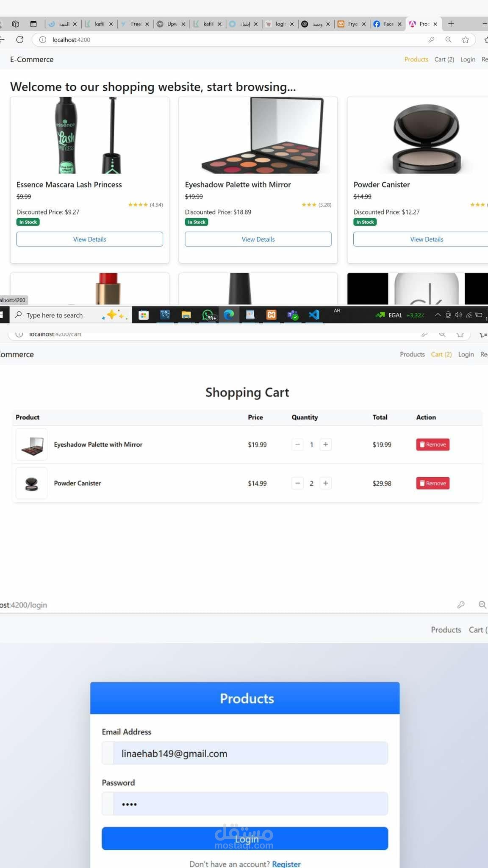Screen dimensions: 488x868
Task: Open Login in the home page navbar
Action: (468, 59)
